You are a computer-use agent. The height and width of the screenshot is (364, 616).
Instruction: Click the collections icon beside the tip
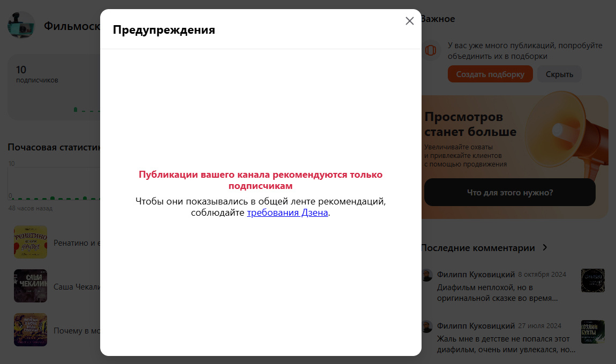[431, 50]
